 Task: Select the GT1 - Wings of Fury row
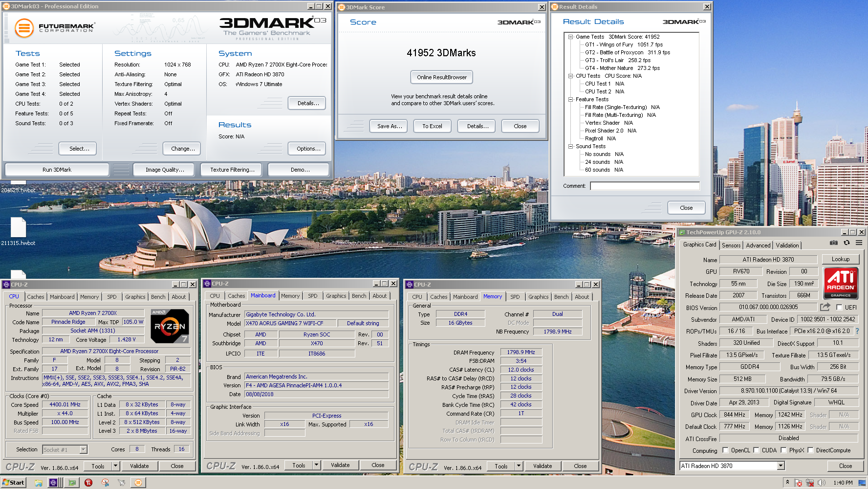click(x=624, y=44)
